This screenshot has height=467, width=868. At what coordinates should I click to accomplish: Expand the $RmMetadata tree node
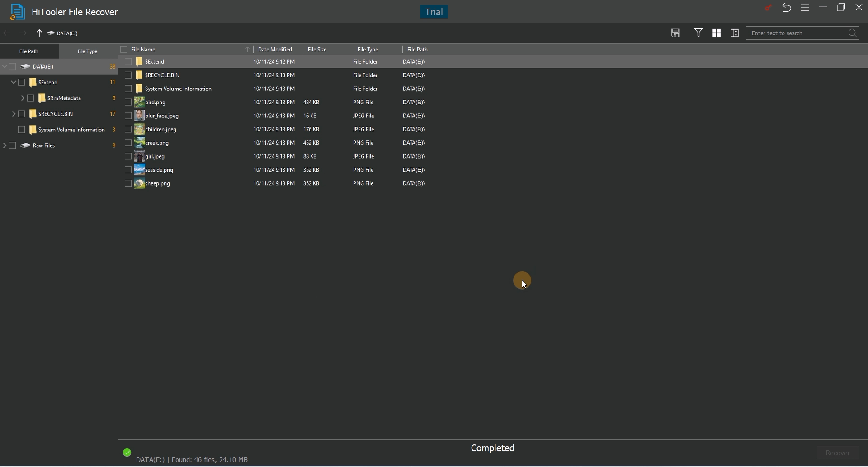click(22, 98)
